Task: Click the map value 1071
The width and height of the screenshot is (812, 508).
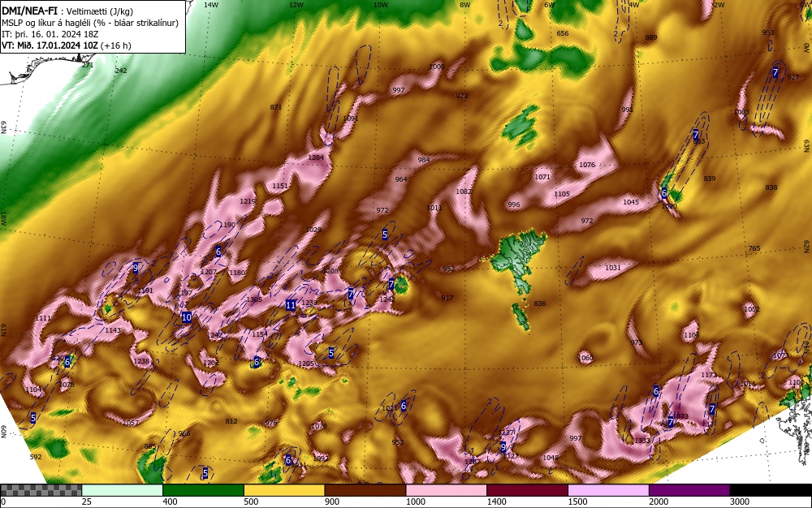Action: click(542, 177)
